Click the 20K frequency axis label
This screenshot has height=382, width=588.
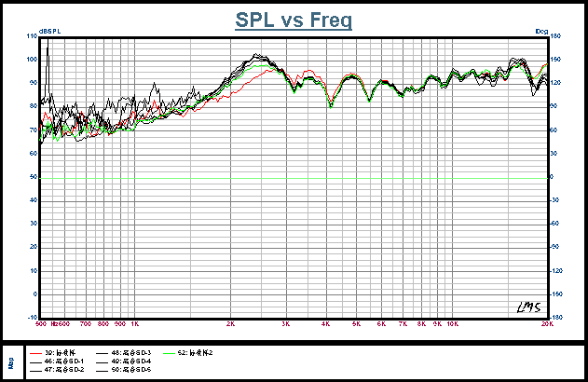coord(547,324)
